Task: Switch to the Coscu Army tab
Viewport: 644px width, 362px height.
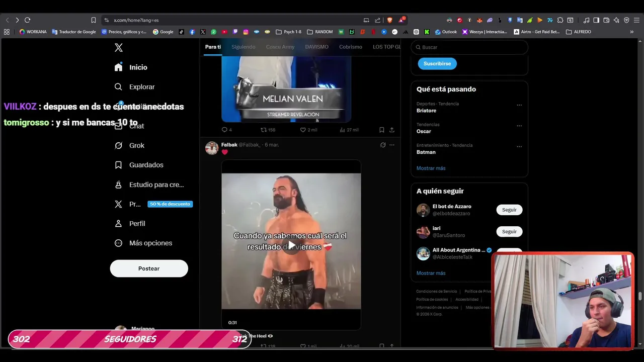Action: (280, 47)
